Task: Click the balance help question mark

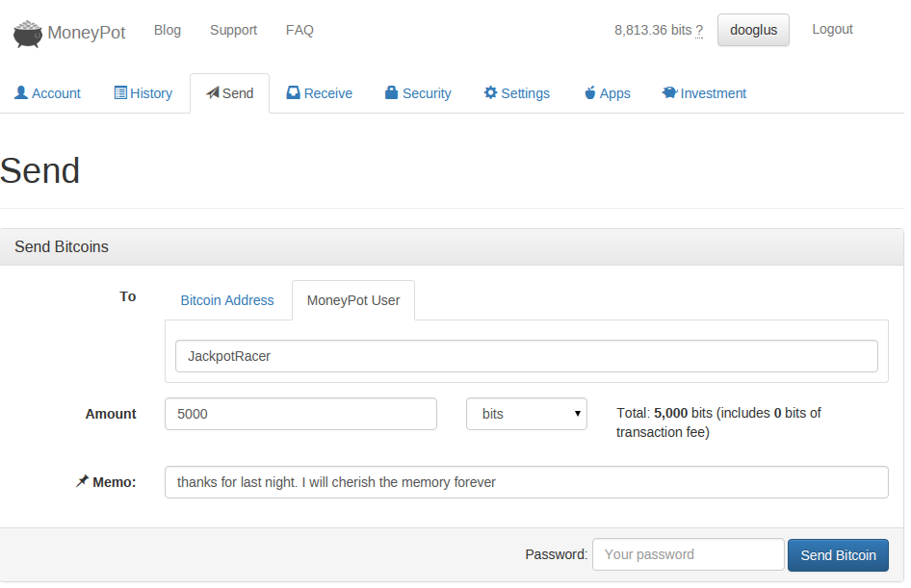Action: point(699,30)
